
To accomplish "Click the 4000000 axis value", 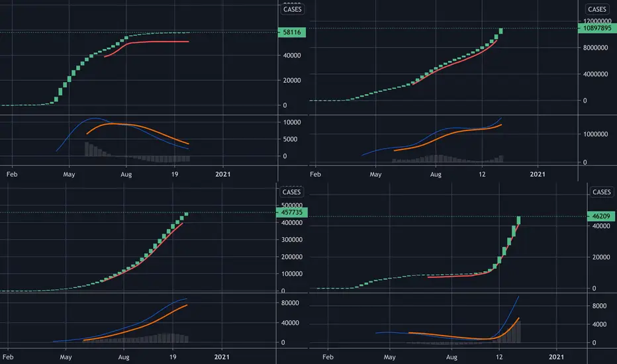I will pos(595,74).
